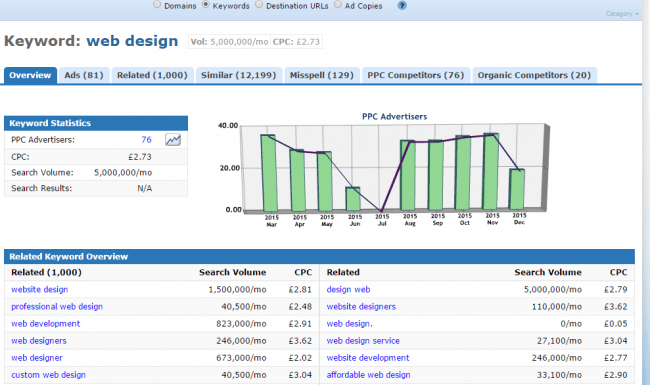Click the 'Keyword Statistics' panel header
650x385 pixels.
click(96, 123)
